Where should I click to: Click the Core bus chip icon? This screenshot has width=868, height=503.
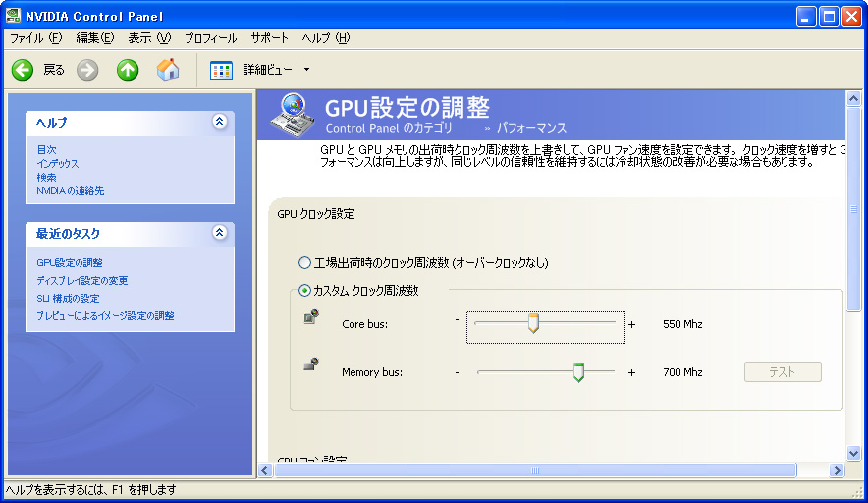coord(311,316)
